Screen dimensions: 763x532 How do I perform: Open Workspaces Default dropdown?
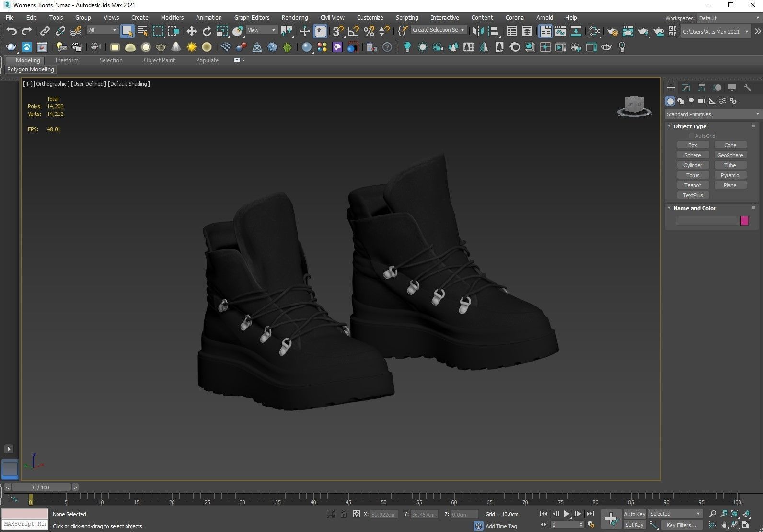728,18
